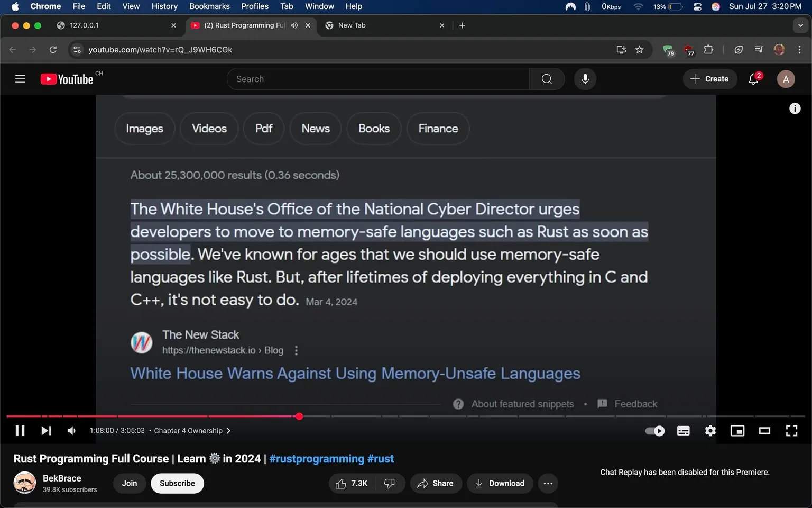
Task: Click the #rustprogramming hashtag link
Action: click(x=316, y=459)
